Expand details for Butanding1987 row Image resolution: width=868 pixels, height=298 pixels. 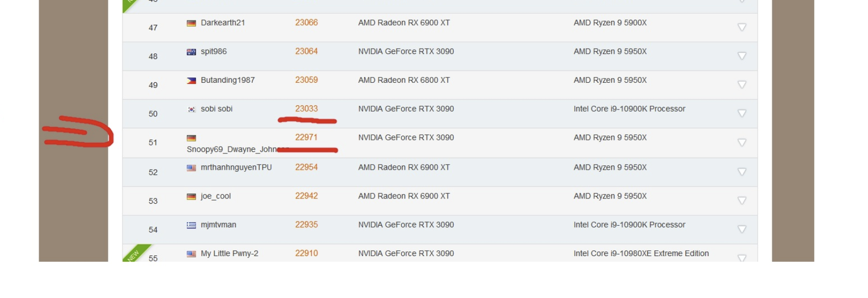741,85
